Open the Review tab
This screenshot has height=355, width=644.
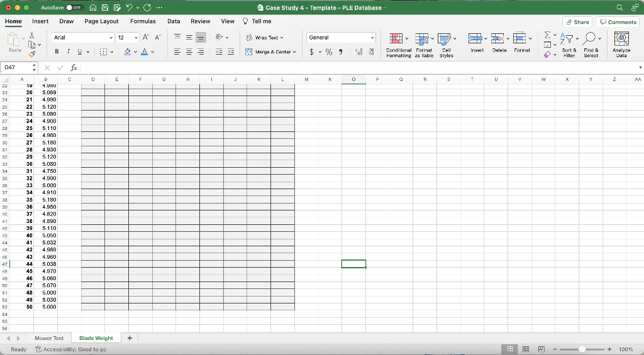(x=201, y=21)
